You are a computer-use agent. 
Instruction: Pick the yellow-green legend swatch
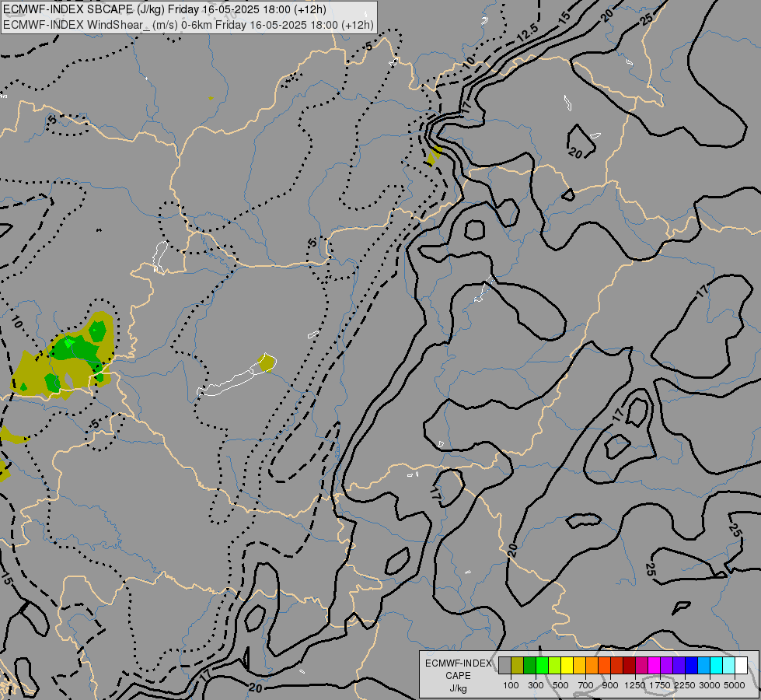click(x=555, y=665)
